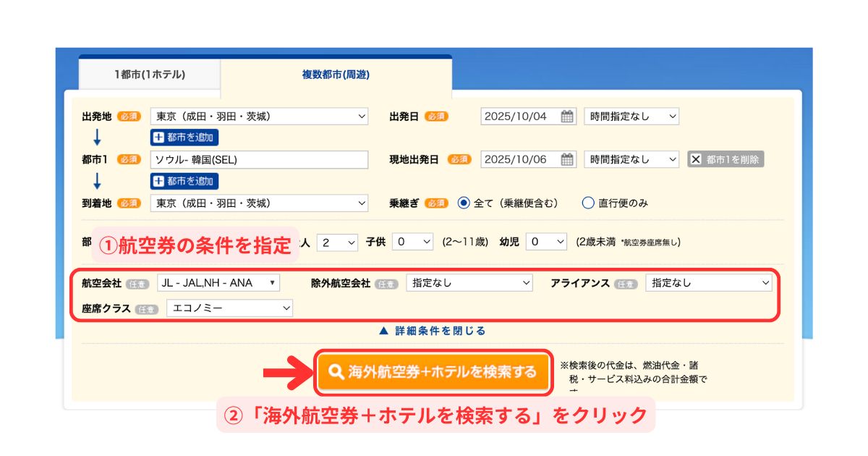This screenshot has height=456, width=868.
Task: Expand the 座席クラス エコノミー dropdown
Action: 229,308
